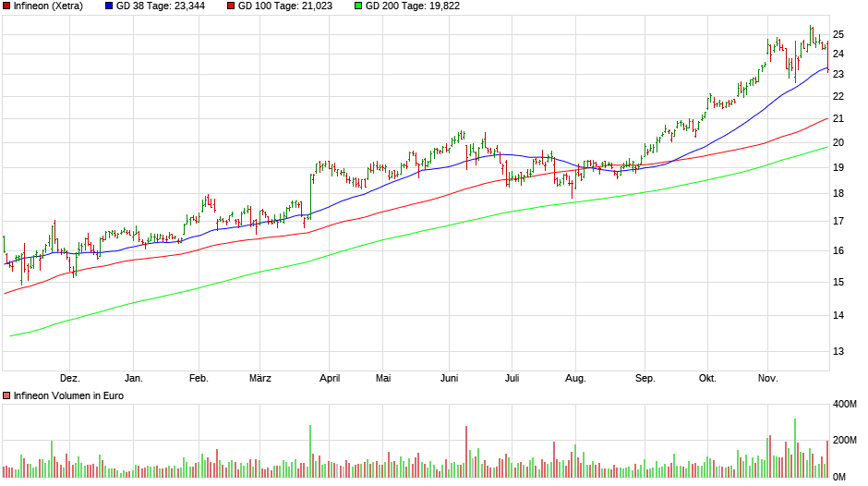868x486 pixels.
Task: Click the price axis value 16
Action: point(838,250)
